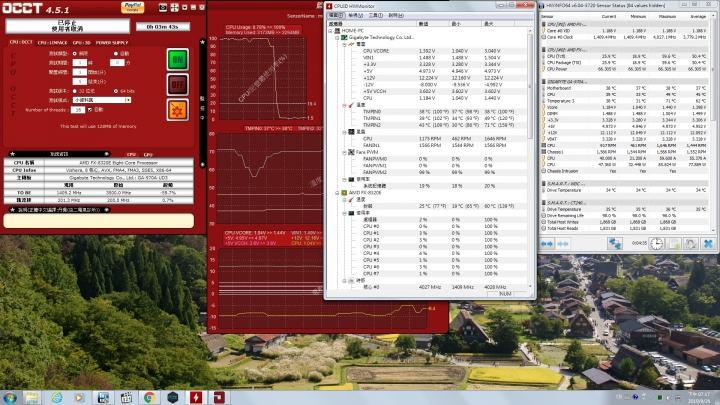Viewport: 720px width, 405px height.
Task: Toggle auto threads checkbox
Action: click(90, 110)
